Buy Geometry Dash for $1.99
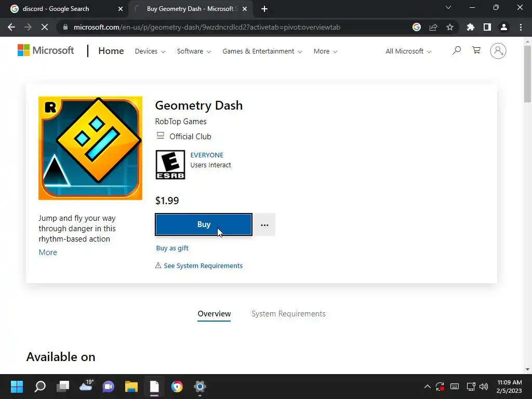Image resolution: width=532 pixels, height=399 pixels. [x=204, y=224]
